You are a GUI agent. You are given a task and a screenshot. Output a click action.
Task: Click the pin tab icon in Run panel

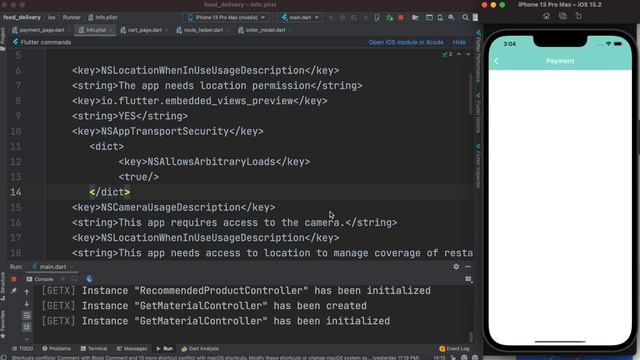click(13, 291)
